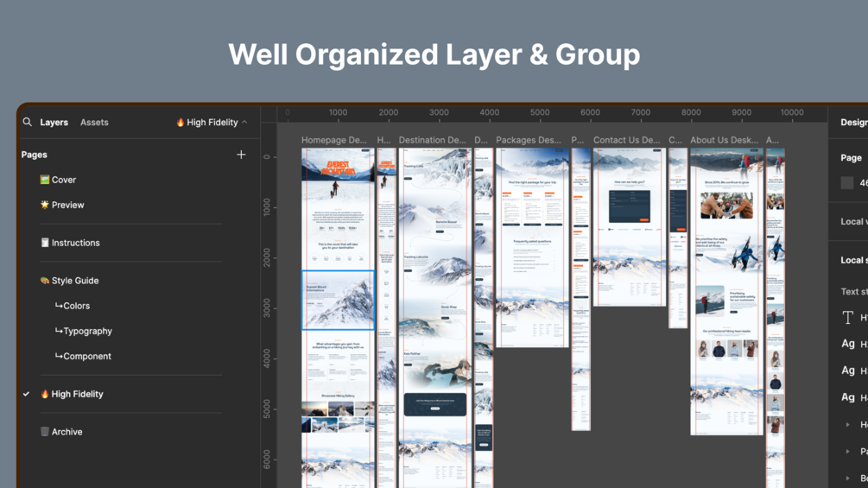Click the checkmark beside High Fidelity
Screen dimensions: 868x488
tap(26, 394)
